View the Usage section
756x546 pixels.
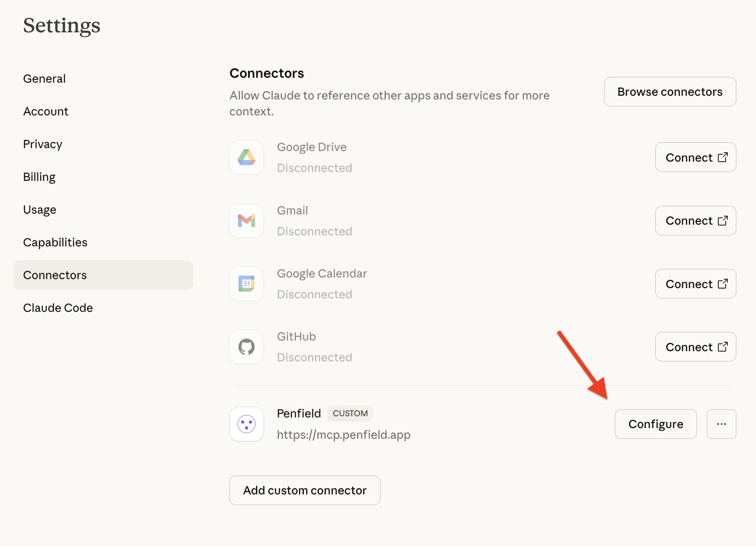tap(103, 210)
